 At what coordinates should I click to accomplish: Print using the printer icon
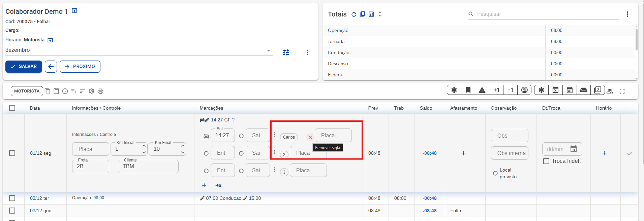(100, 91)
